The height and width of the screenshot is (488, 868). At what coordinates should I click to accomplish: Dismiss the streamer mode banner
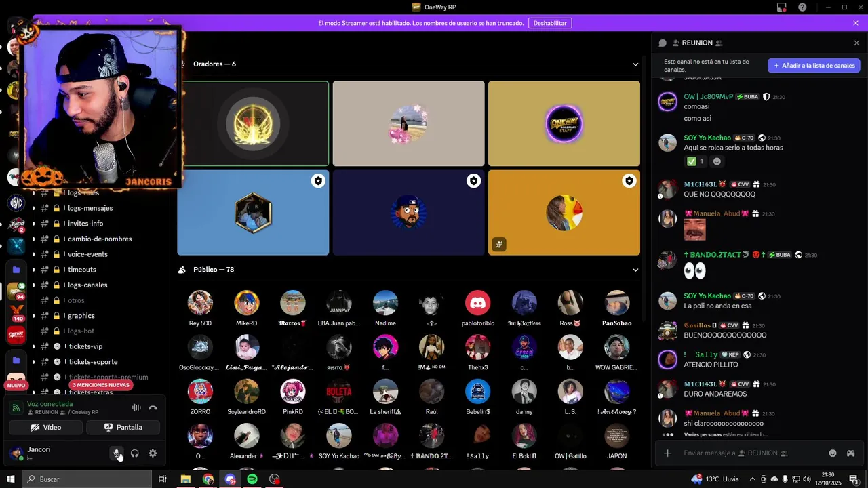coord(856,23)
